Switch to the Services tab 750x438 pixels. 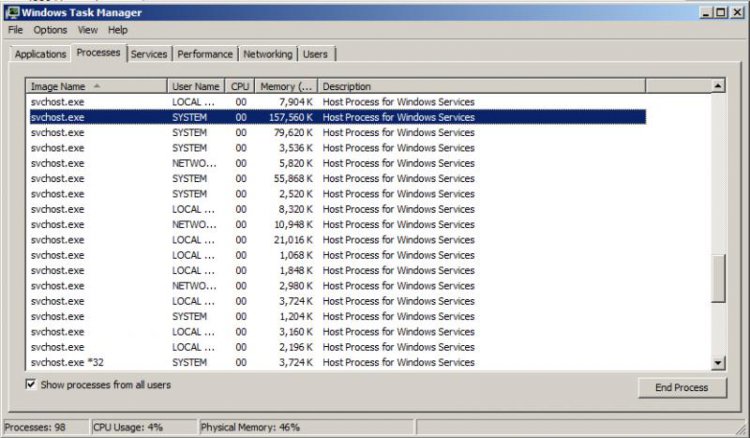149,54
